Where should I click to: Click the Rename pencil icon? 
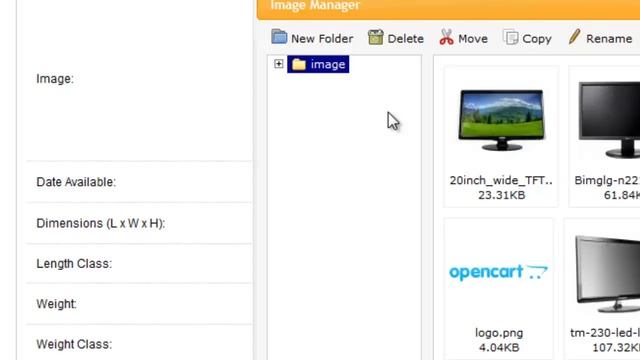click(574, 37)
